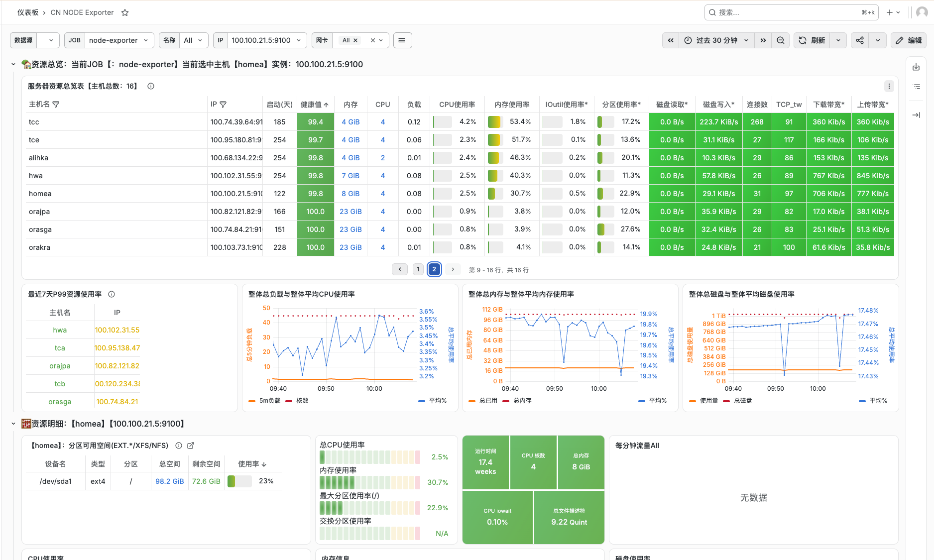Shift time range backward

[671, 40]
